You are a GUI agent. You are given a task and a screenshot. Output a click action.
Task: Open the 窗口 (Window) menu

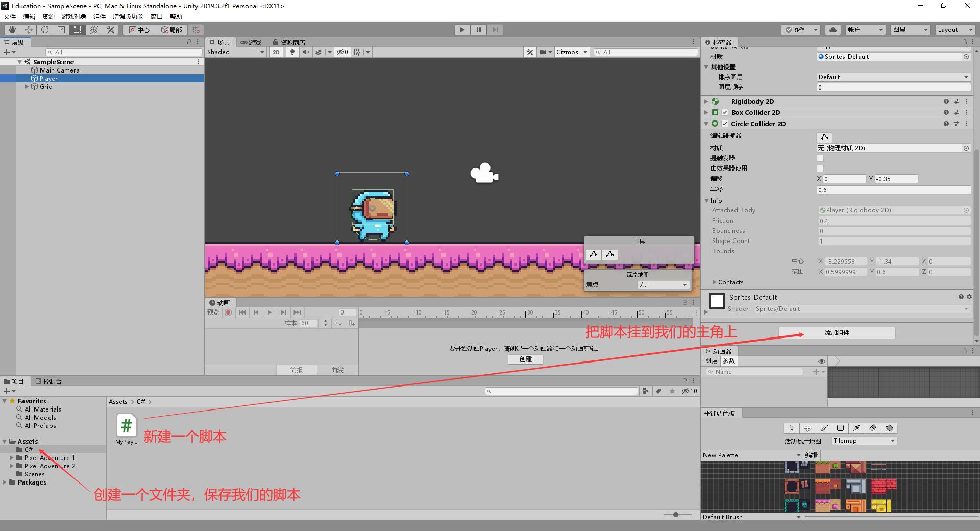[157, 16]
